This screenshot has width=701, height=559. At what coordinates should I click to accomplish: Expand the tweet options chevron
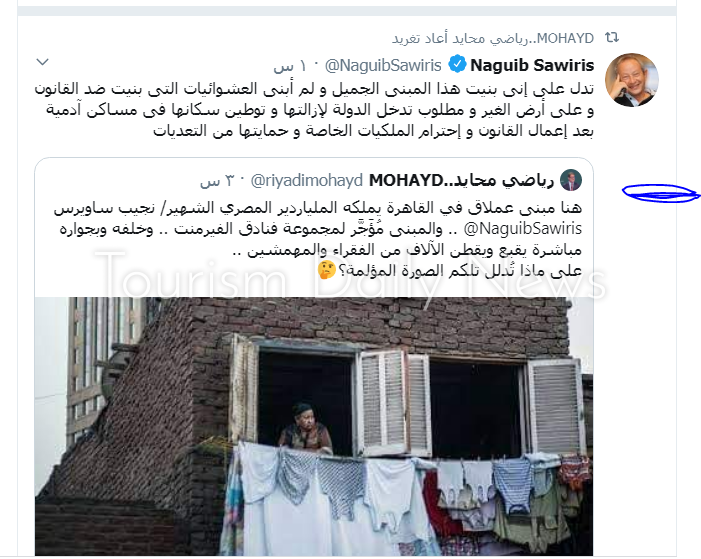tap(42, 62)
